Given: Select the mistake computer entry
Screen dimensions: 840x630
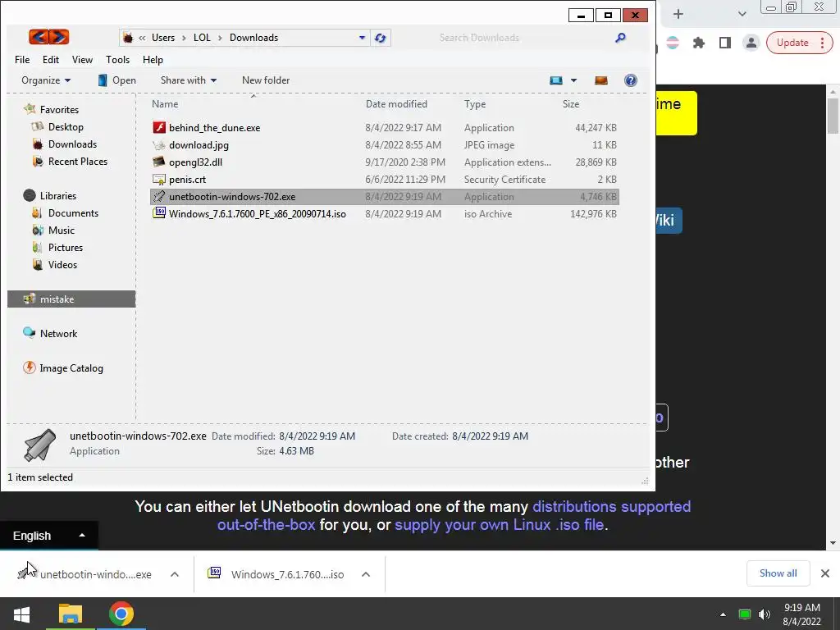Looking at the screenshot, I should pos(71,299).
